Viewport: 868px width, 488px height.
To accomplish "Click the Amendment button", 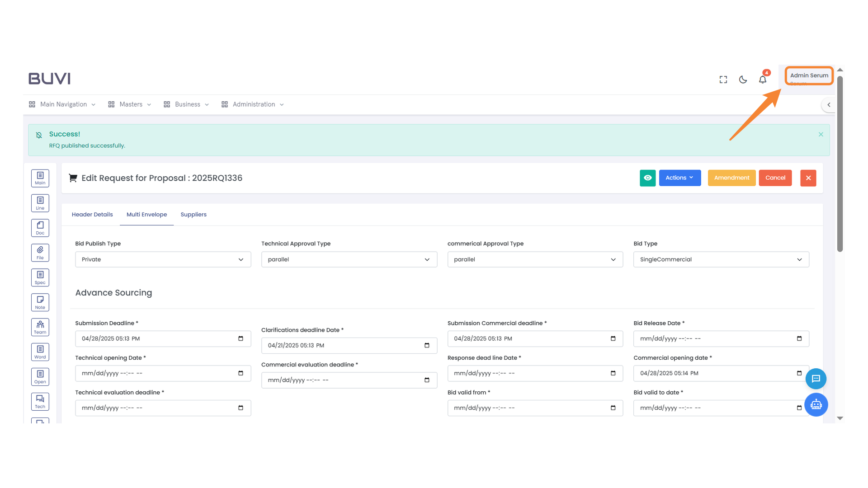I will (x=731, y=178).
